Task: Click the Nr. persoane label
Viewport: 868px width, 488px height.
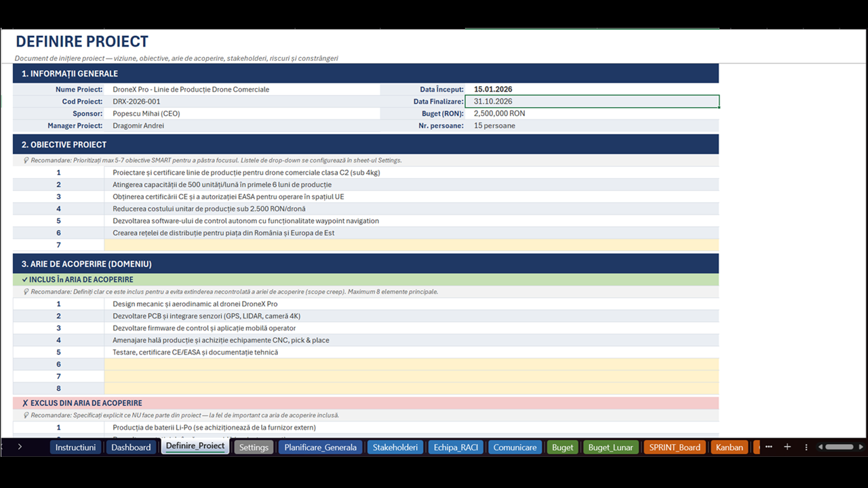Action: [441, 126]
